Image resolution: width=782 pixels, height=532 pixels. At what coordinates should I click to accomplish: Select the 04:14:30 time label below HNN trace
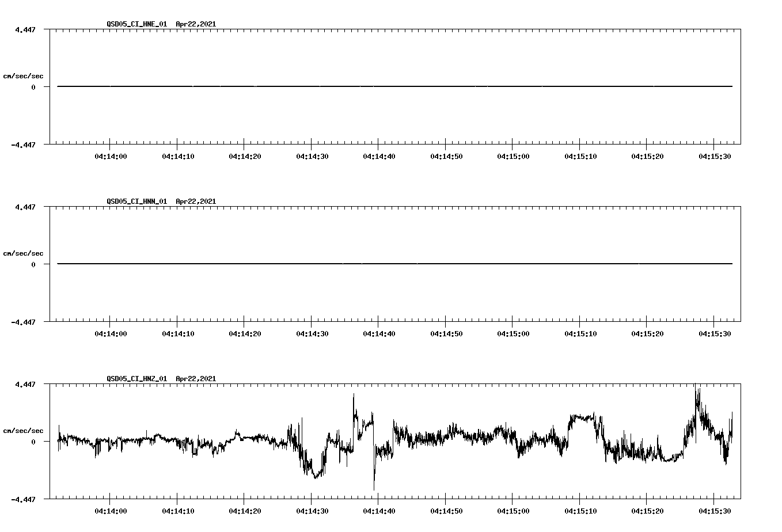(313, 332)
